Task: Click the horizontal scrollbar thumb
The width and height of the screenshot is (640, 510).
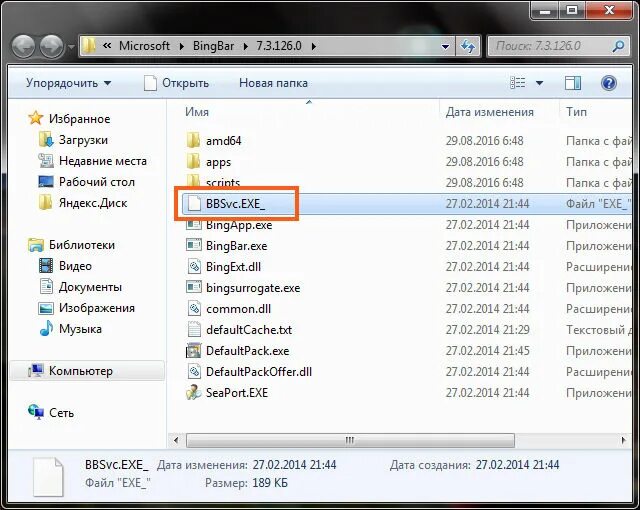Action: pos(350,440)
